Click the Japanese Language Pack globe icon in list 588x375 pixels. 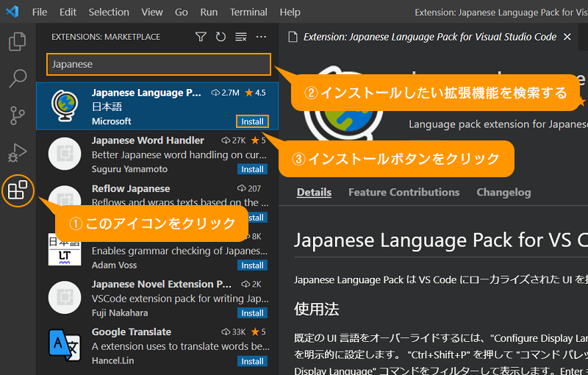pos(65,106)
